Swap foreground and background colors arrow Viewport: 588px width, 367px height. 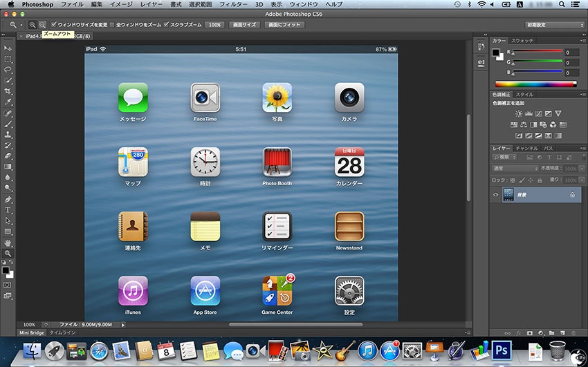tap(11, 262)
